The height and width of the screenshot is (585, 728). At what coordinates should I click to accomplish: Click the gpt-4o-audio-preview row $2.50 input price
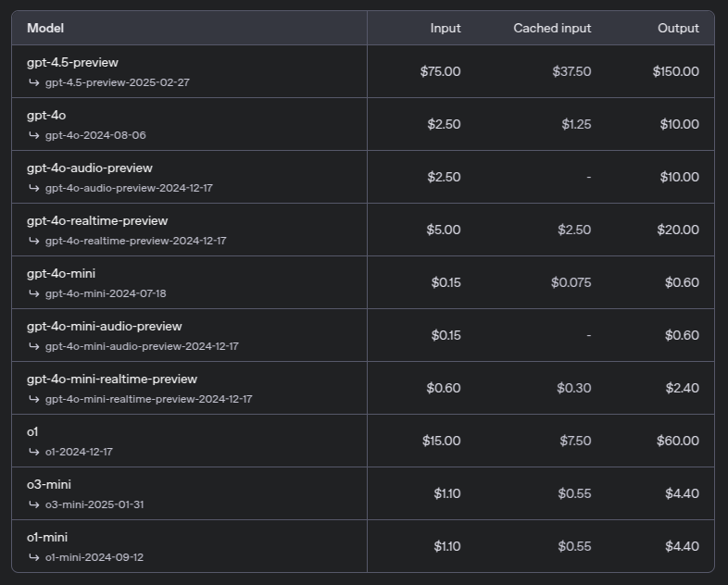[x=444, y=177]
